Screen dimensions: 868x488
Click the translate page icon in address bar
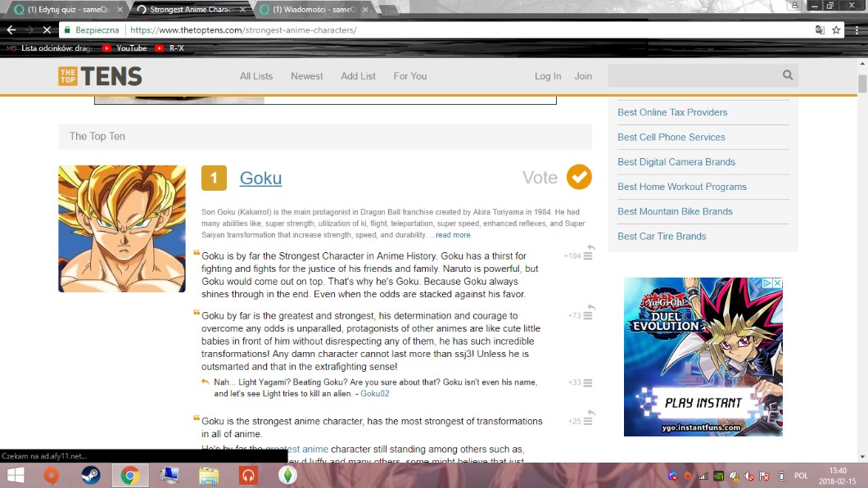click(820, 29)
